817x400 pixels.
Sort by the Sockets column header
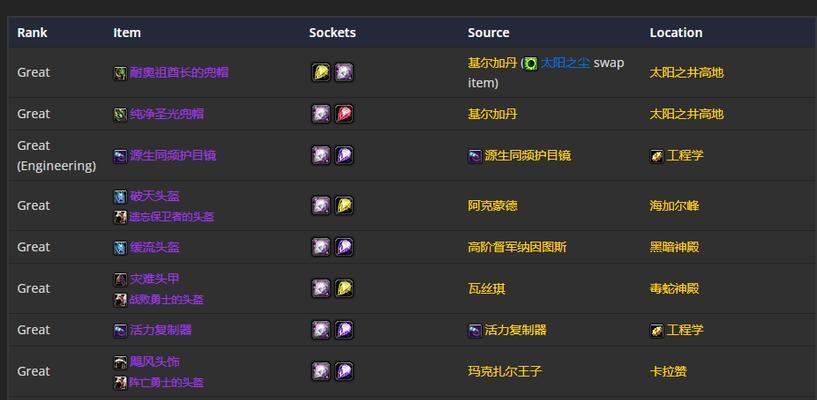click(x=332, y=32)
